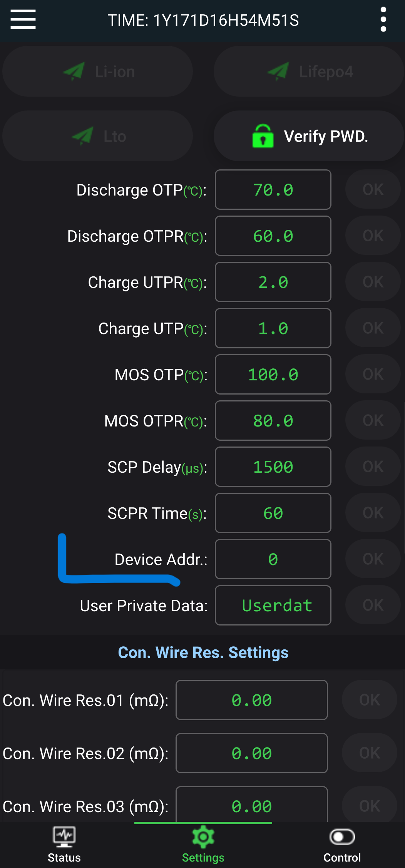Viewport: 405px width, 868px height.
Task: Edit the Discharge OTP value field
Action: click(x=273, y=190)
